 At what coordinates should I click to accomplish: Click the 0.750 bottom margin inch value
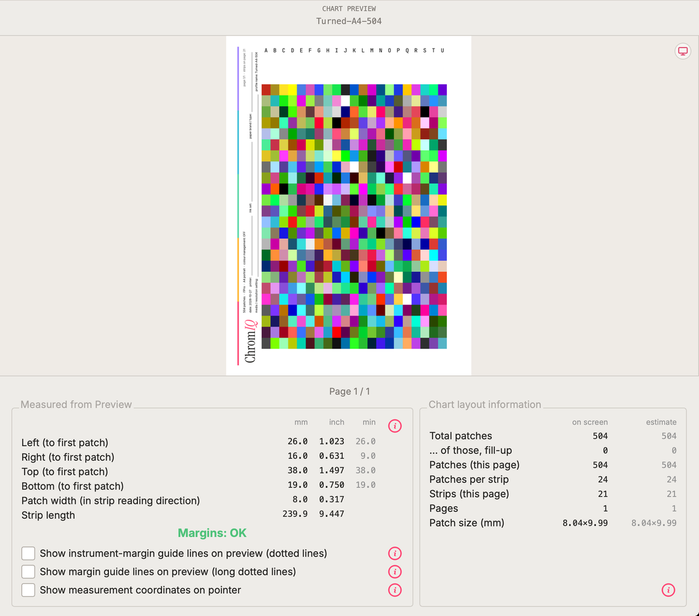pyautogui.click(x=332, y=485)
